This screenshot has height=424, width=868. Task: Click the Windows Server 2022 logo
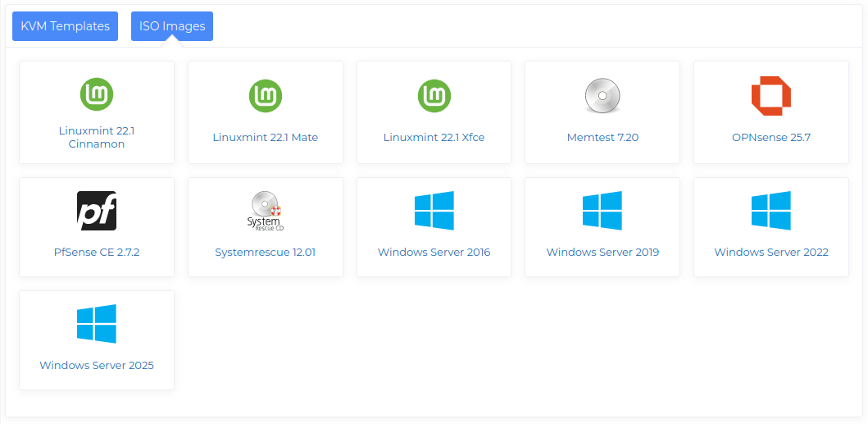771,211
